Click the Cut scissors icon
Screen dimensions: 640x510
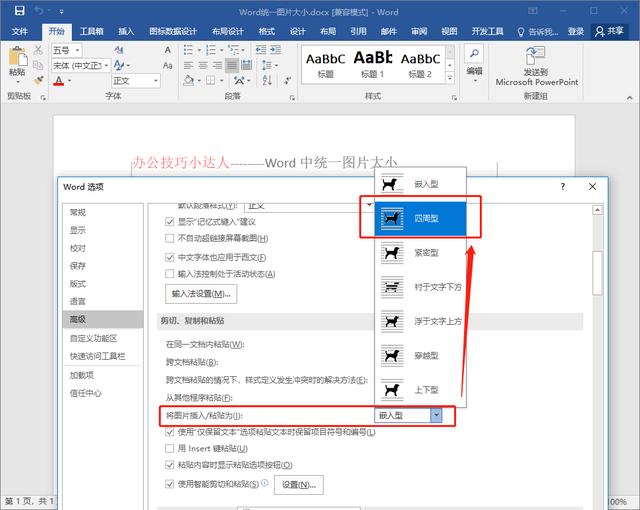[38, 50]
